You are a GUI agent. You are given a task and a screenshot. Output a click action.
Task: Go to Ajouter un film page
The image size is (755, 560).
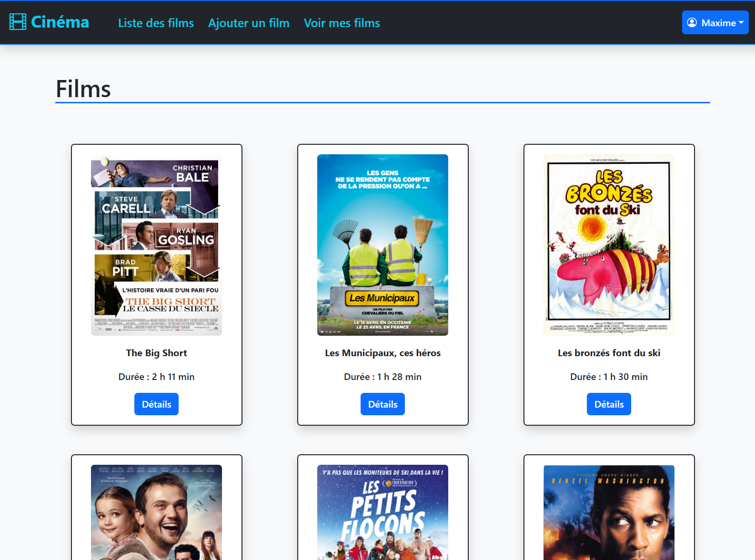(249, 23)
